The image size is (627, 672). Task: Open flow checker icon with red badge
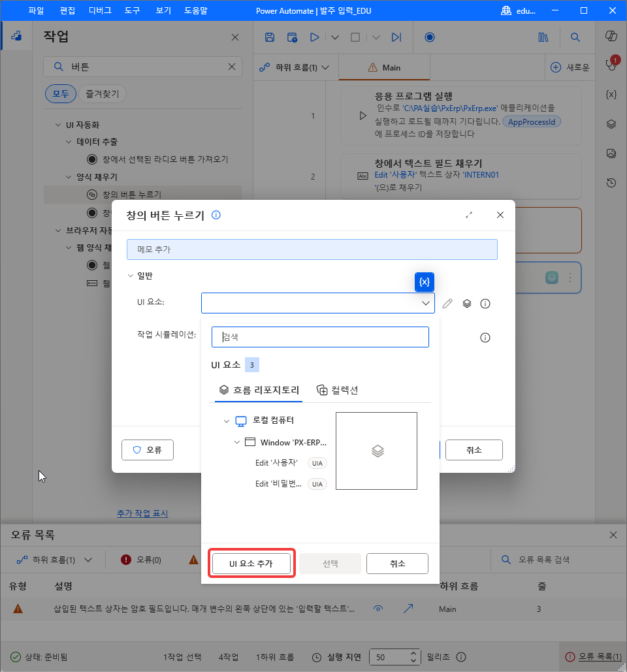coord(611,64)
